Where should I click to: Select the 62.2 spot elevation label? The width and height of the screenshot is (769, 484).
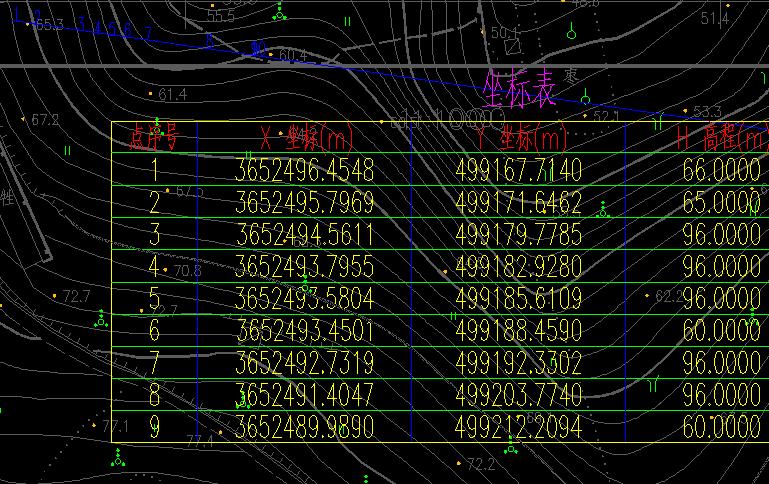pos(668,296)
